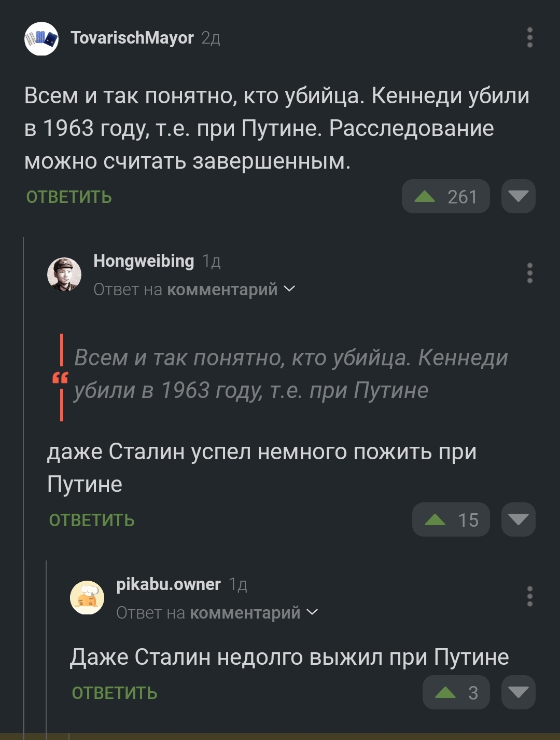Viewport: 560px width, 740px height.
Task: Open three-dot menu on TovarischMayor's comment
Action: 529,38
